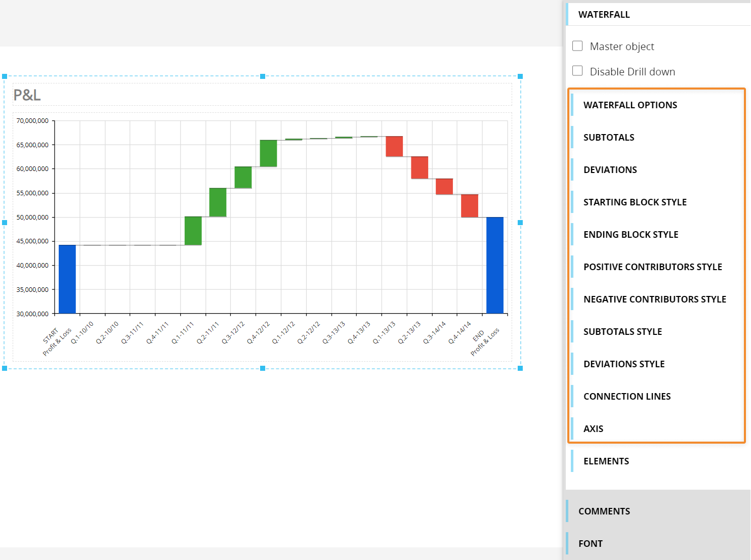
Task: Open the Subtotals settings section
Action: pos(609,138)
